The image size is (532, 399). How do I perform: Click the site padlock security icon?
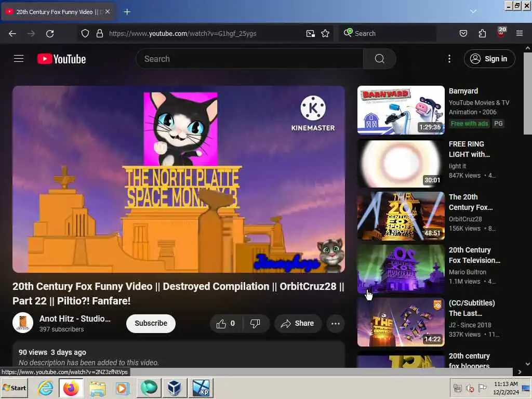coord(99,33)
